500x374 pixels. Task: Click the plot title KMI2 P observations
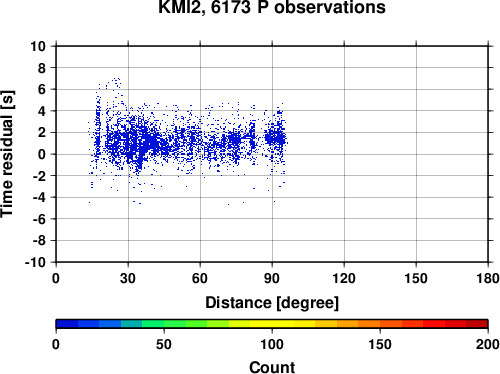tap(272, 7)
